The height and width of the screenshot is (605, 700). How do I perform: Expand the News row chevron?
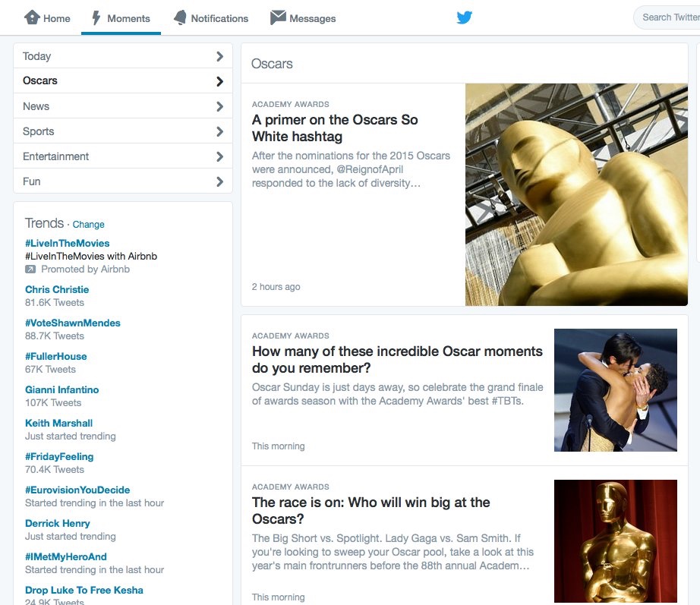(219, 106)
